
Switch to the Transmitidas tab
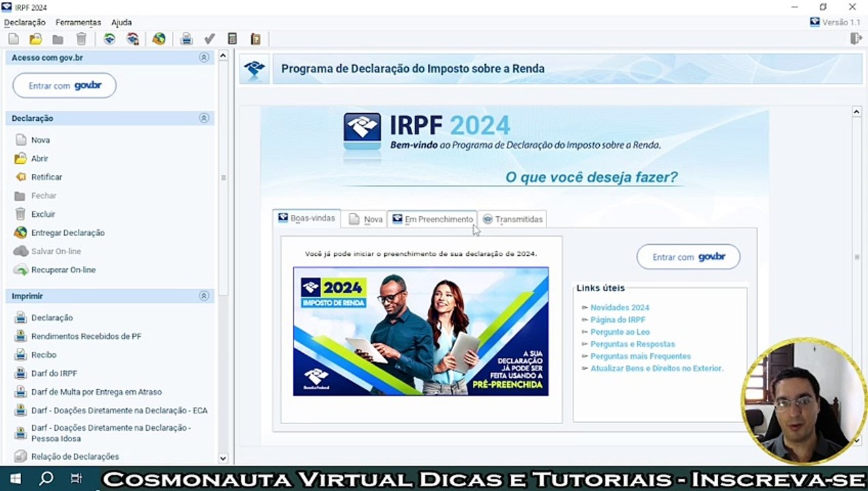pyautogui.click(x=512, y=219)
